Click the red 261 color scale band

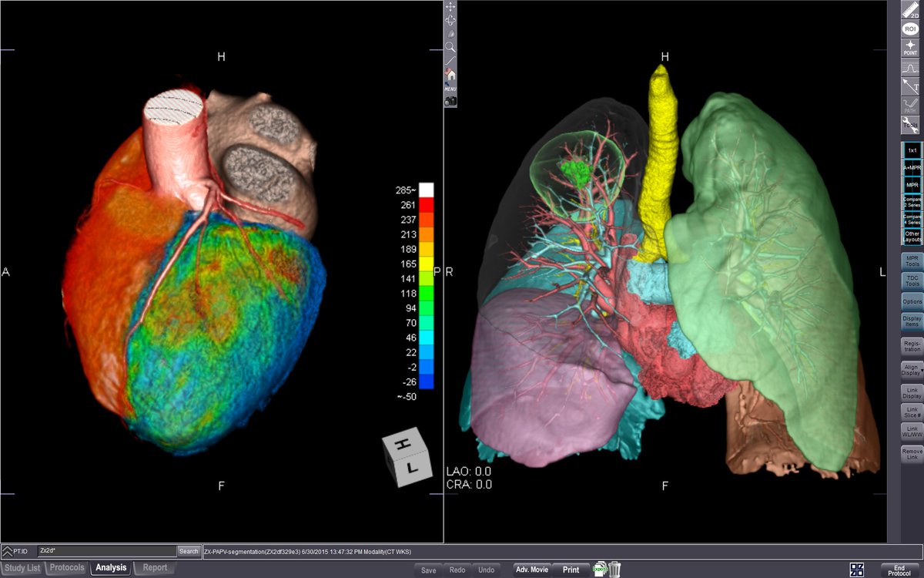[x=425, y=205]
